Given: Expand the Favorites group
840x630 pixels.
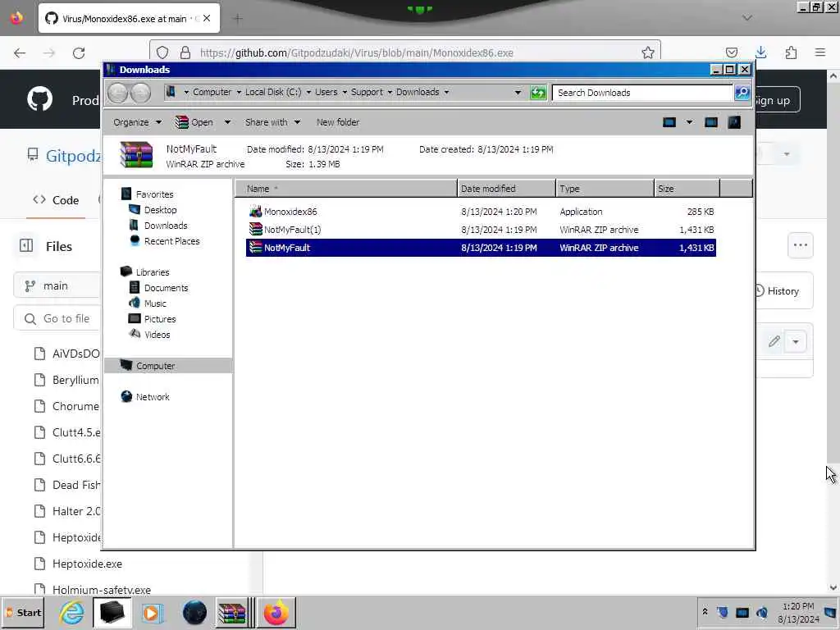Looking at the screenshot, I should pos(154,194).
